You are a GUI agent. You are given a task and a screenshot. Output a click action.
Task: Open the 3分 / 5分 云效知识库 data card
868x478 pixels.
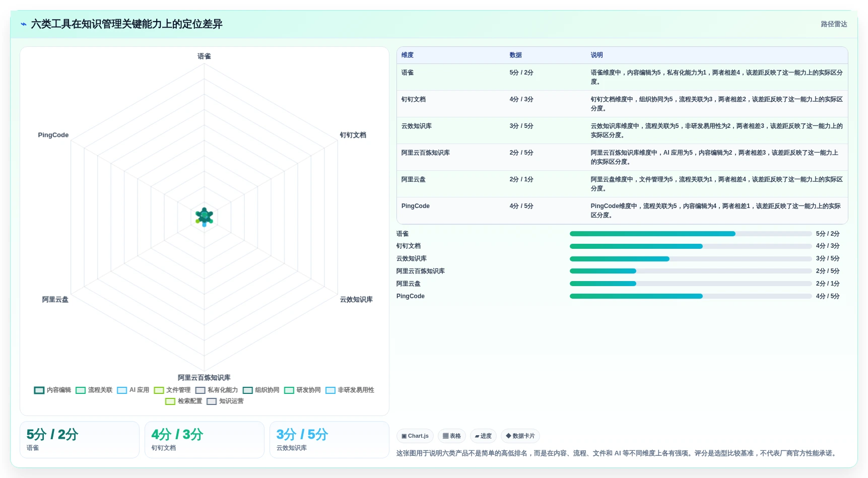tap(329, 440)
